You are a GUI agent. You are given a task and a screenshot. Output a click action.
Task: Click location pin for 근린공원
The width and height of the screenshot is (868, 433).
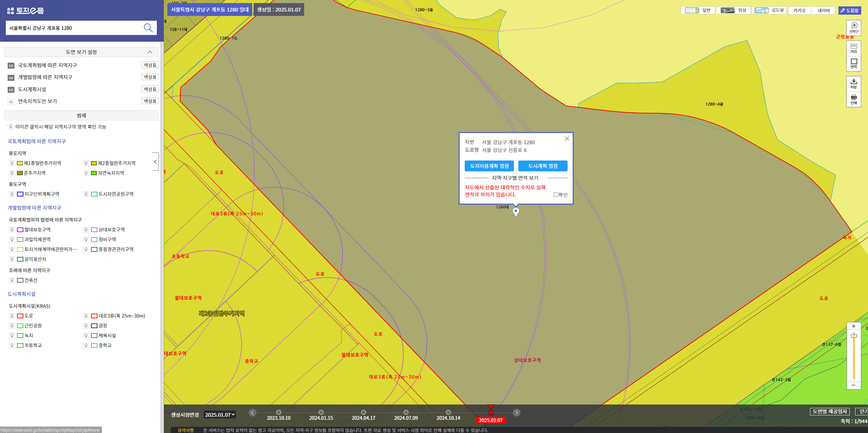(x=12, y=326)
